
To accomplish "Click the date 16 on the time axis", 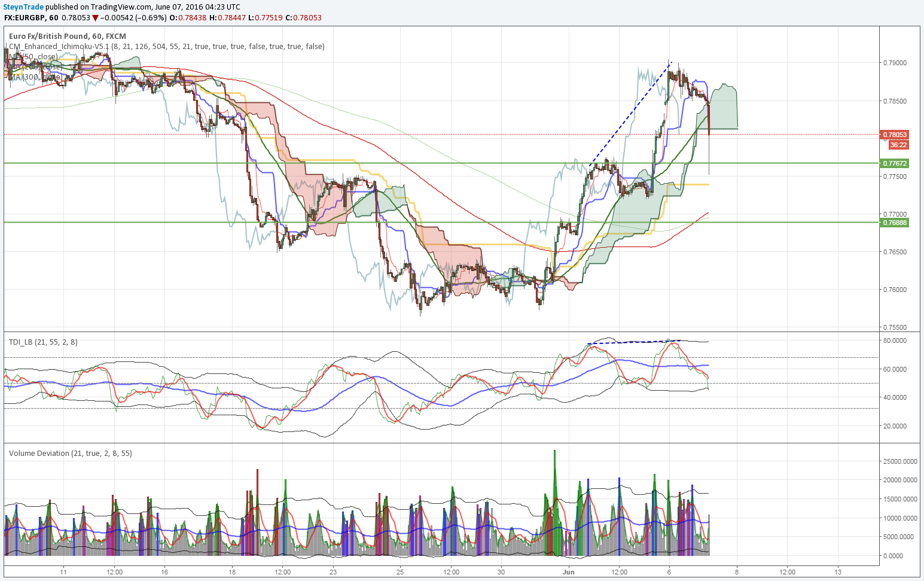I will pyautogui.click(x=165, y=572).
